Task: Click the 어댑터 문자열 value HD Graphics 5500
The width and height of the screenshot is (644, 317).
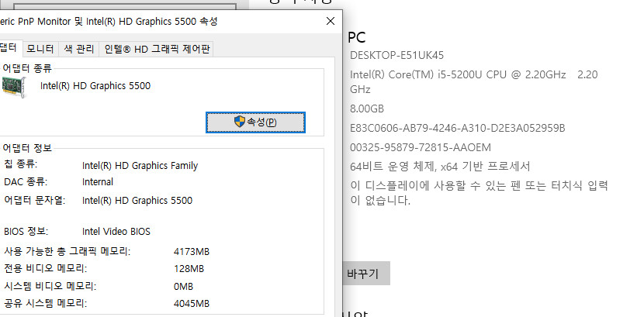Action: (x=137, y=201)
